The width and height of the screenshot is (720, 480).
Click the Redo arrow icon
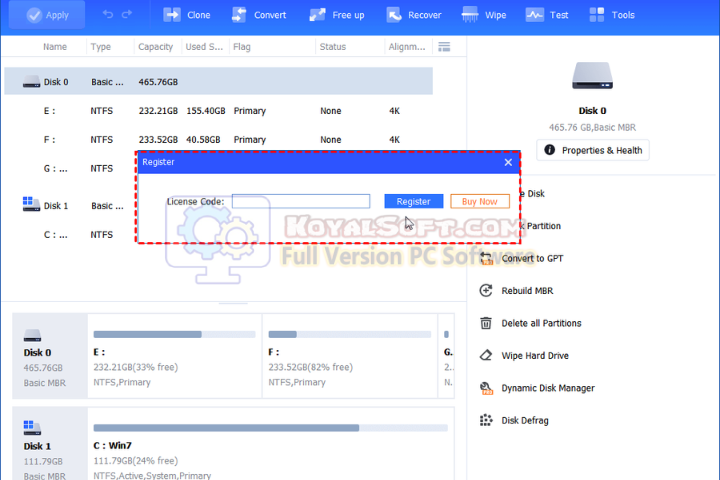click(x=127, y=15)
